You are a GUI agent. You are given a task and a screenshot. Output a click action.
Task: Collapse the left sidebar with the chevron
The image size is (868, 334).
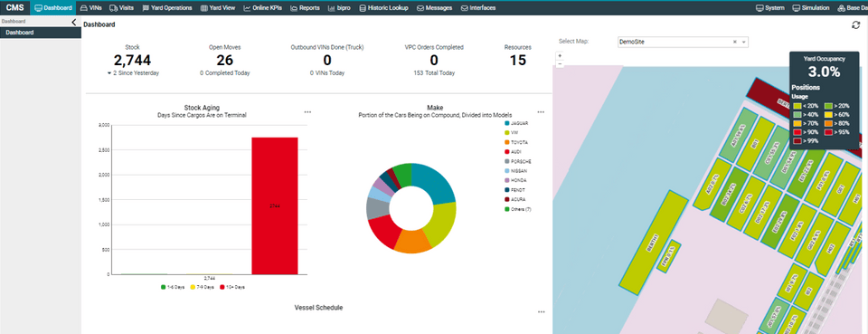[x=74, y=22]
